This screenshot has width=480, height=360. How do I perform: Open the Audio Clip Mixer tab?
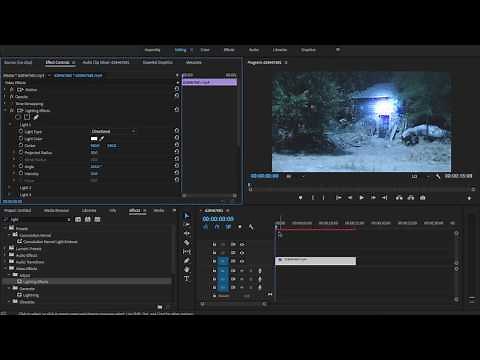(x=106, y=62)
